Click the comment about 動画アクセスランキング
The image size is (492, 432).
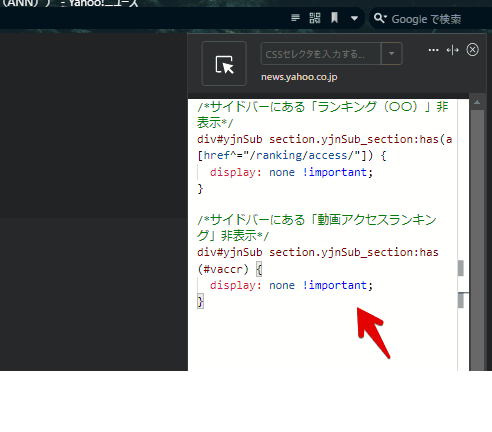[317, 228]
